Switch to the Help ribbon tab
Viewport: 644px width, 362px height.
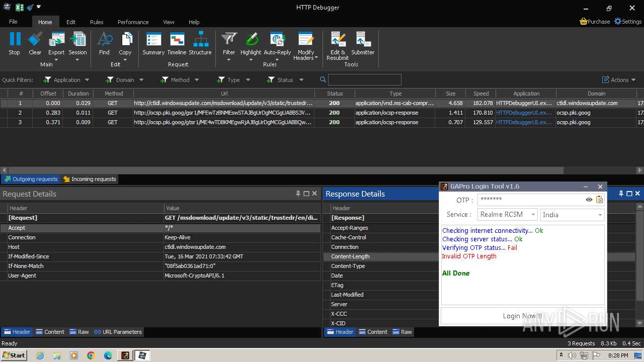(x=194, y=22)
